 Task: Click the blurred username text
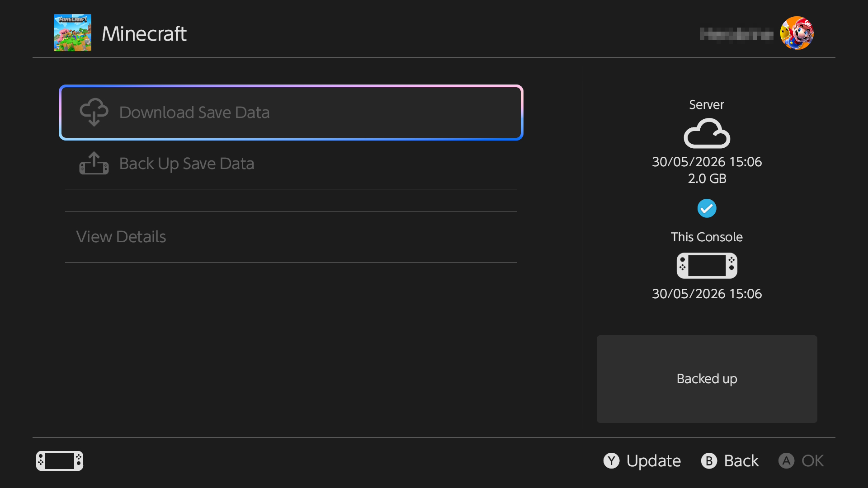(736, 33)
